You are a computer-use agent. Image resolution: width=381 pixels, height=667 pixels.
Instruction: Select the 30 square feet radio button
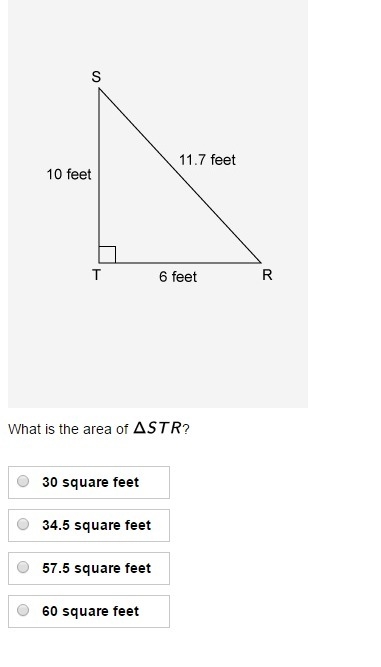point(23,481)
